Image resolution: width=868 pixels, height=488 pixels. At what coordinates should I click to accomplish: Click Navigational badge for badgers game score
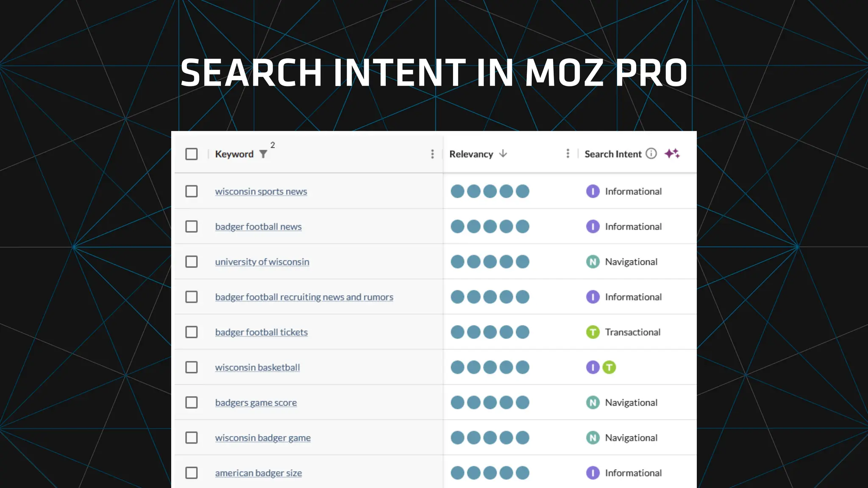tap(593, 402)
